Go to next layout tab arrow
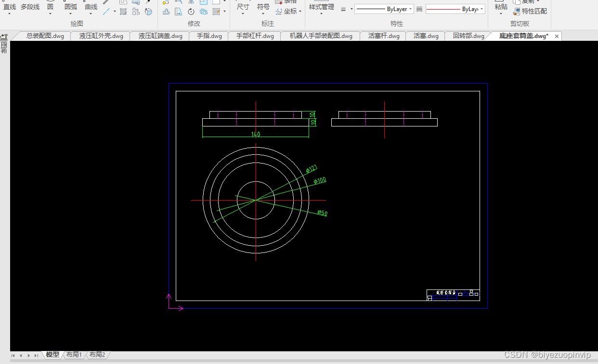This screenshot has height=364, width=598. [x=28, y=355]
